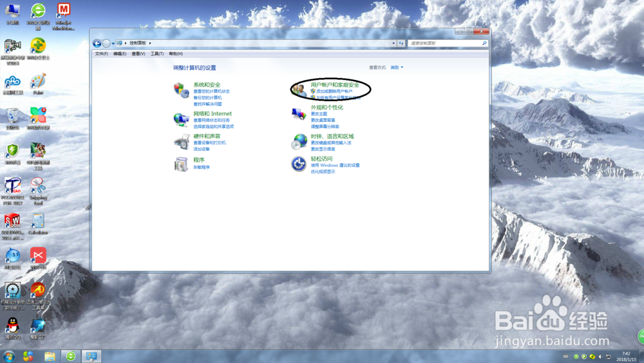This screenshot has width=644, height=363.
Task: Open blue cloud tool desktop shortcut
Action: [x=13, y=85]
